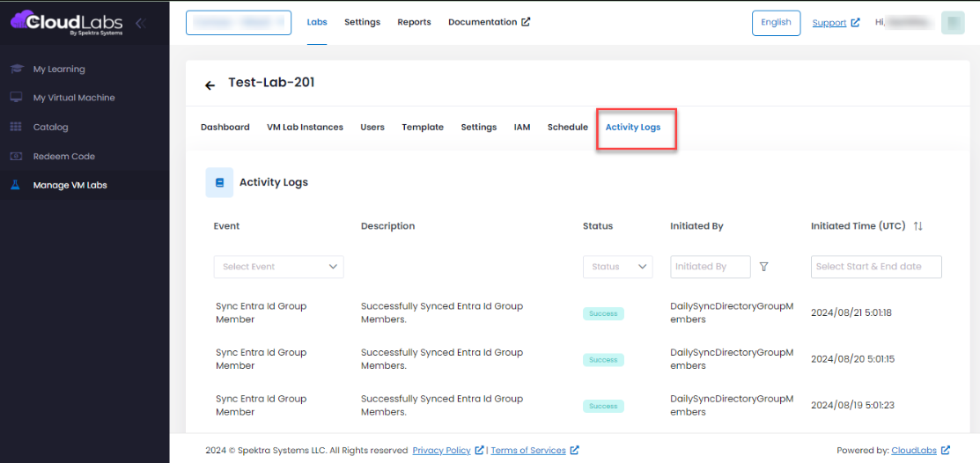980x463 pixels.
Task: Click the Event column header
Action: (x=226, y=226)
